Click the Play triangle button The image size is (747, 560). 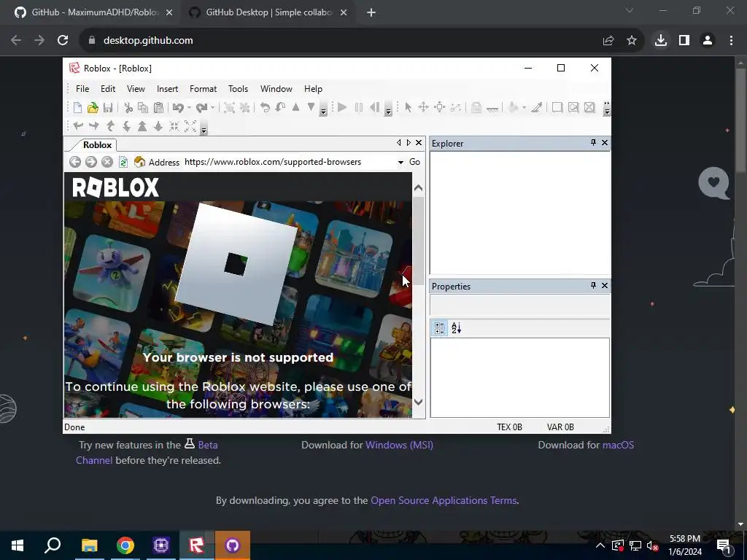click(x=342, y=108)
